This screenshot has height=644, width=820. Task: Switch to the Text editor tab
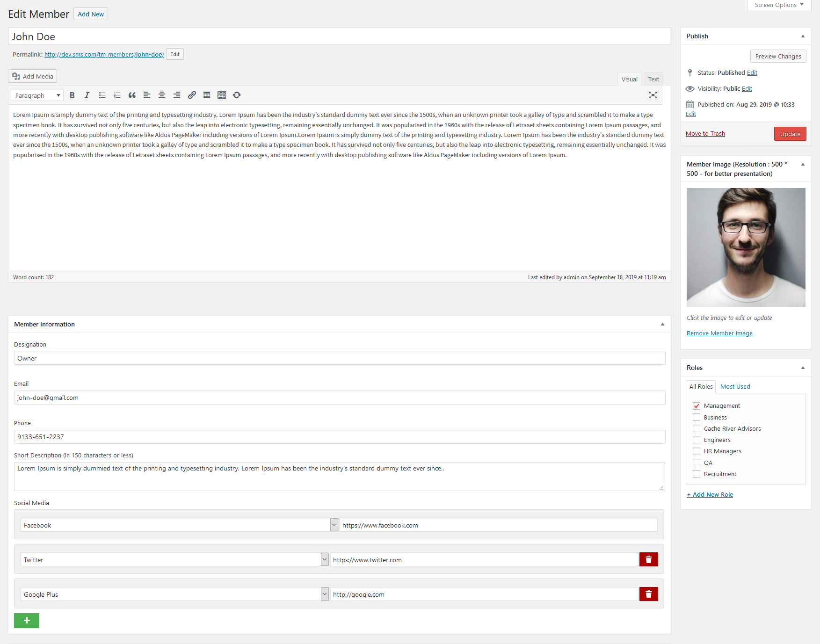pyautogui.click(x=653, y=79)
